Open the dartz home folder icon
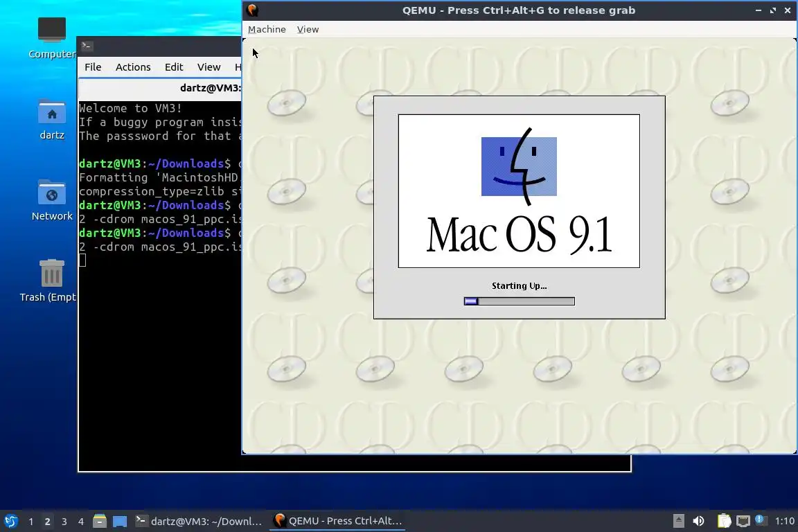This screenshot has height=532, width=798. point(52,120)
